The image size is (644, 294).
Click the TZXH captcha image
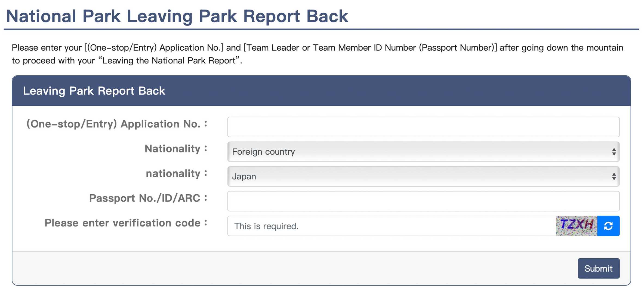click(x=576, y=226)
